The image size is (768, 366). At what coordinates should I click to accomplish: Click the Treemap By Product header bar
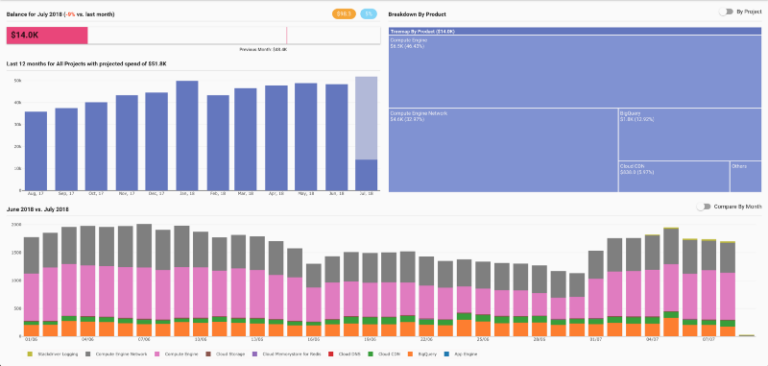coord(575,31)
